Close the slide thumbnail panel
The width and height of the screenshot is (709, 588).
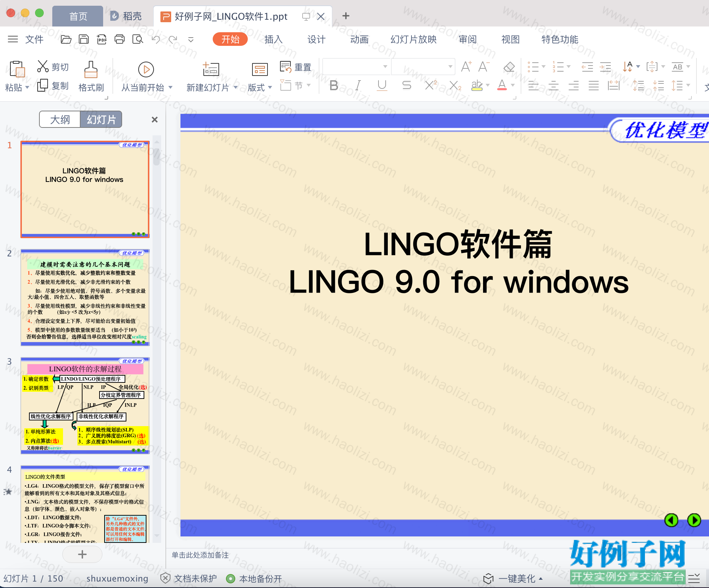click(155, 120)
